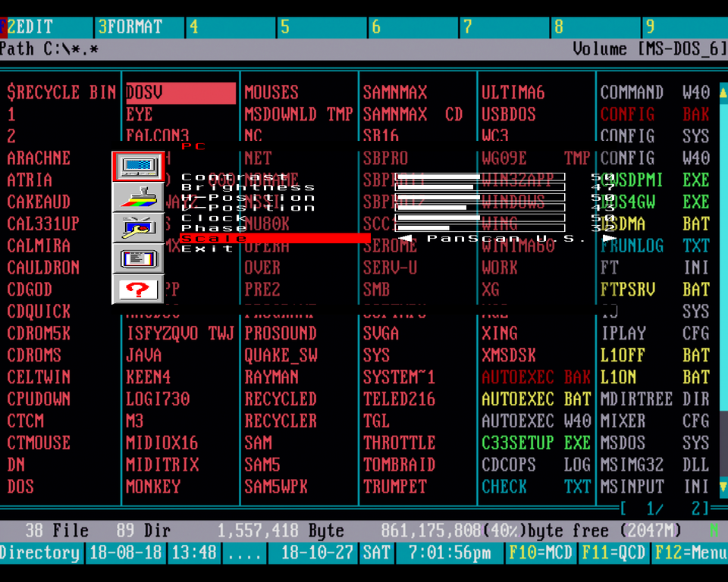728x582 pixels.
Task: Select the MIXER CFG file
Action: (655, 421)
